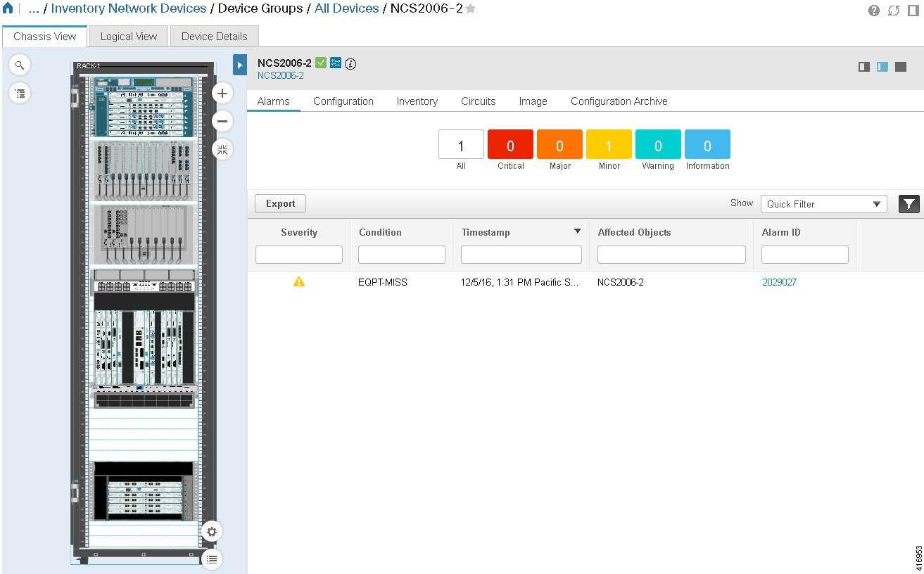Select the highlighted middle layout view icon
924x574 pixels.
click(x=882, y=67)
